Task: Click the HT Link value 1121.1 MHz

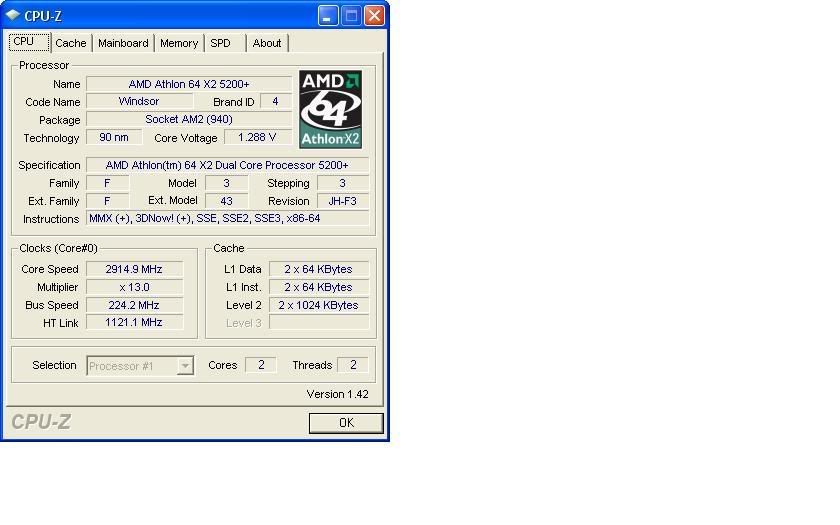Action: pos(134,322)
